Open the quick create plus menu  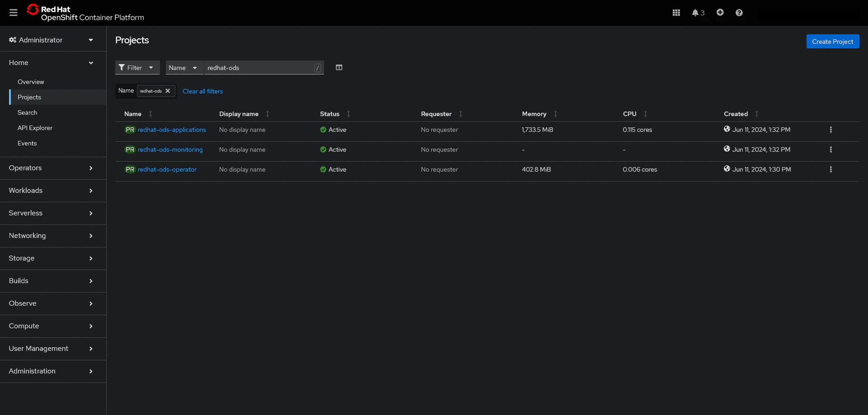point(720,12)
